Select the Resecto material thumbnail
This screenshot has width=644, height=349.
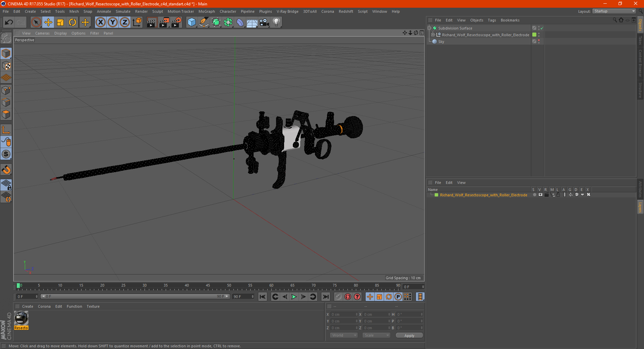point(21,318)
